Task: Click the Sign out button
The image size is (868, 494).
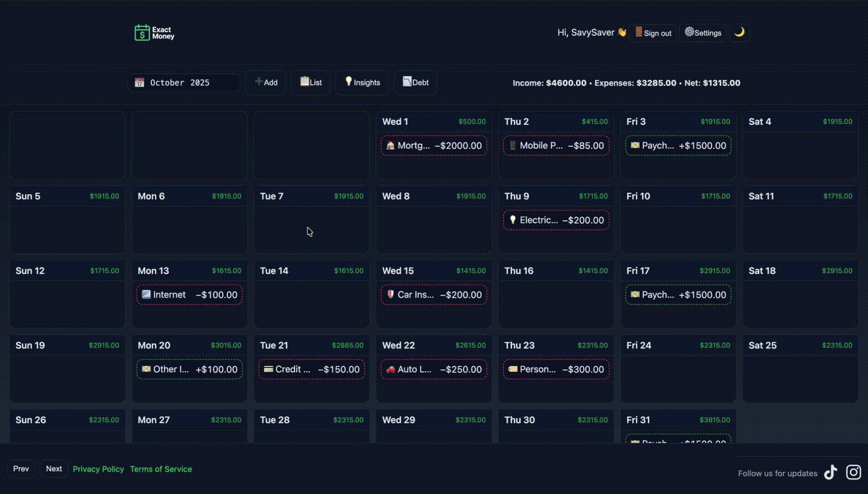Action: tap(653, 32)
